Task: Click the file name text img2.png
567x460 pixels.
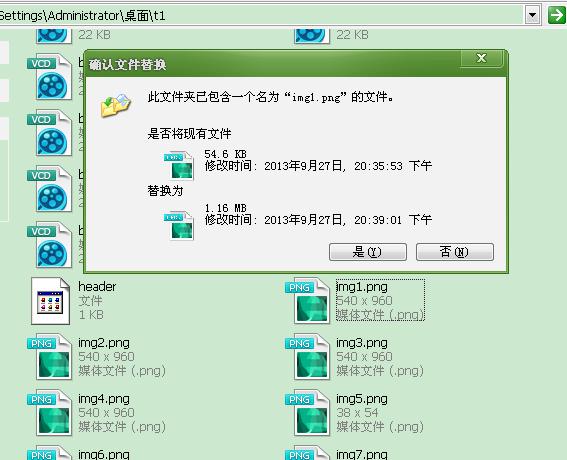Action: [104, 343]
